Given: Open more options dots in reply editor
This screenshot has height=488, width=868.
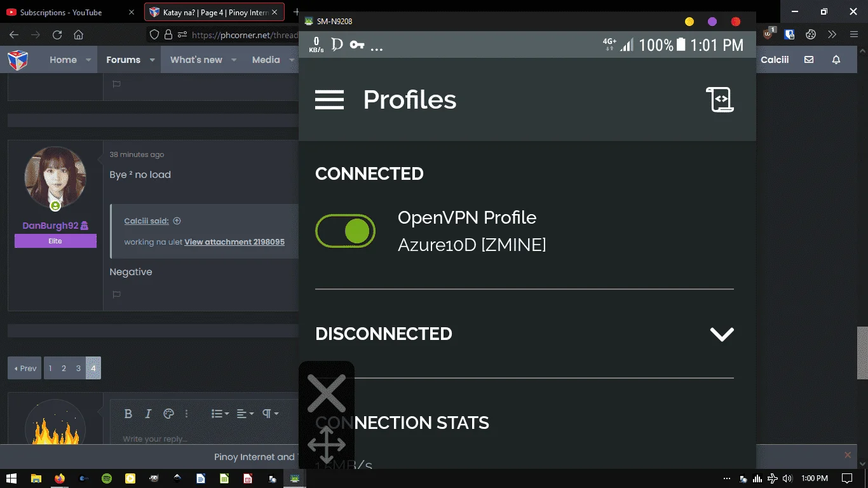Looking at the screenshot, I should pyautogui.click(x=186, y=414).
